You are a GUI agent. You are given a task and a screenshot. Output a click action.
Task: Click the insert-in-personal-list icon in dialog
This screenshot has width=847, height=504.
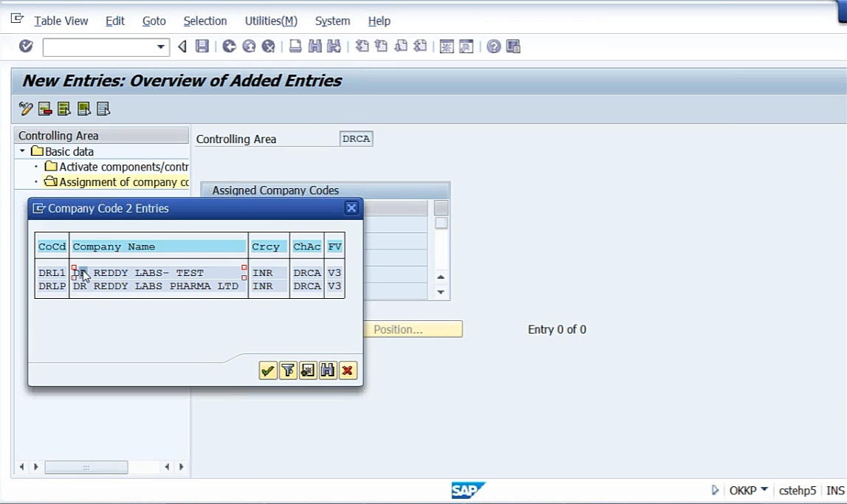tap(308, 370)
